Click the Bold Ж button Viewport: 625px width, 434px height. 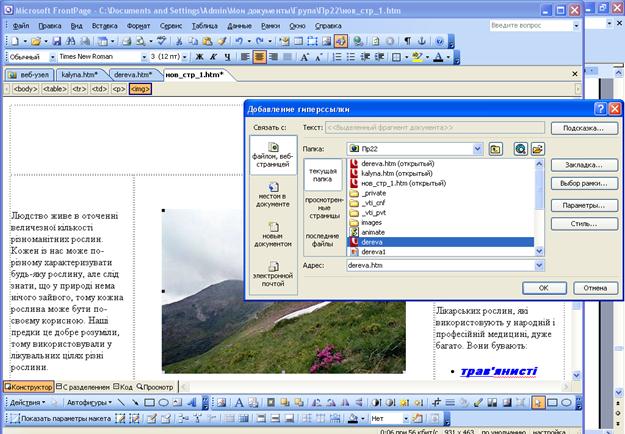point(199,57)
